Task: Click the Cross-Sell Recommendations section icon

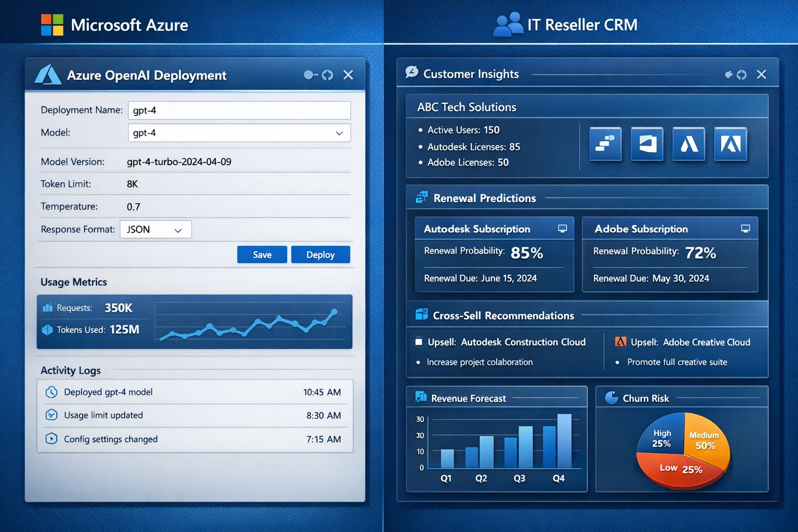Action: coord(422,314)
